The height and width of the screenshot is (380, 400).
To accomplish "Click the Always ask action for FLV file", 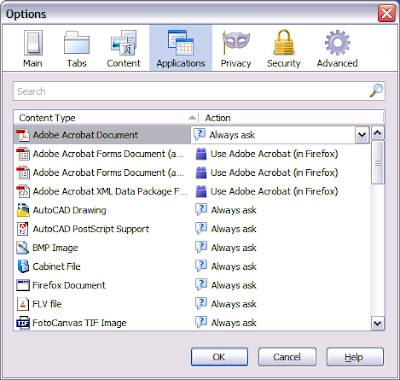I will [226, 304].
